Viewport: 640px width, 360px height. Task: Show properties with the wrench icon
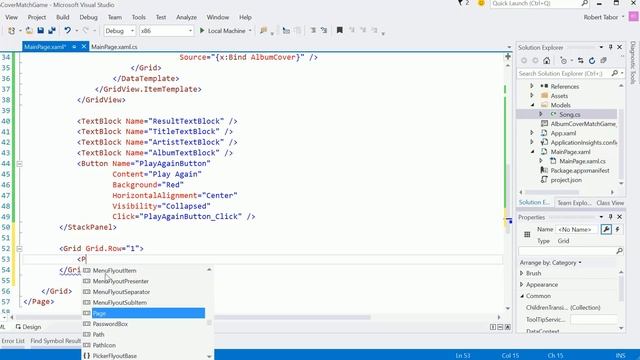point(606,229)
